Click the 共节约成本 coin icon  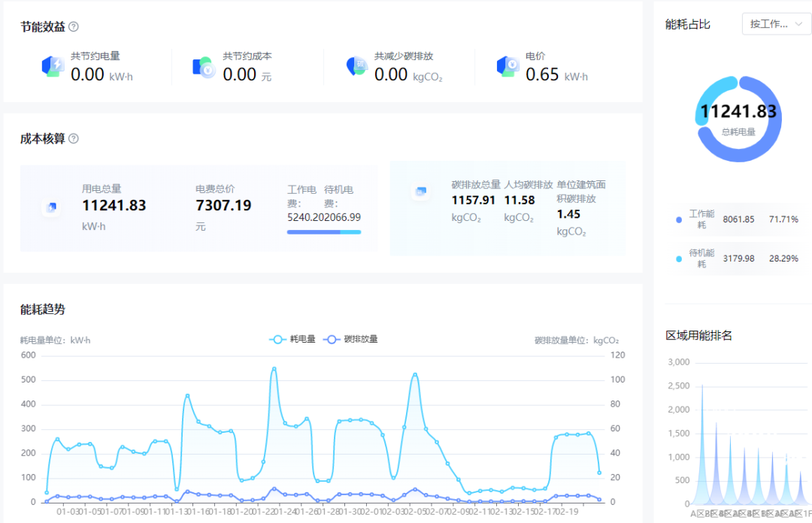[204, 67]
